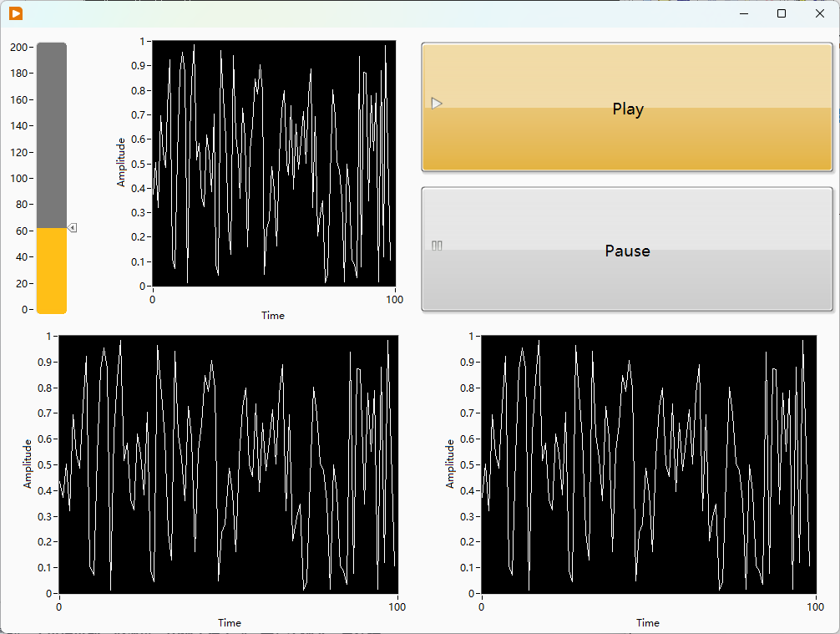This screenshot has width=840, height=634.
Task: Click the bottom-left waveform graph
Action: pyautogui.click(x=228, y=464)
